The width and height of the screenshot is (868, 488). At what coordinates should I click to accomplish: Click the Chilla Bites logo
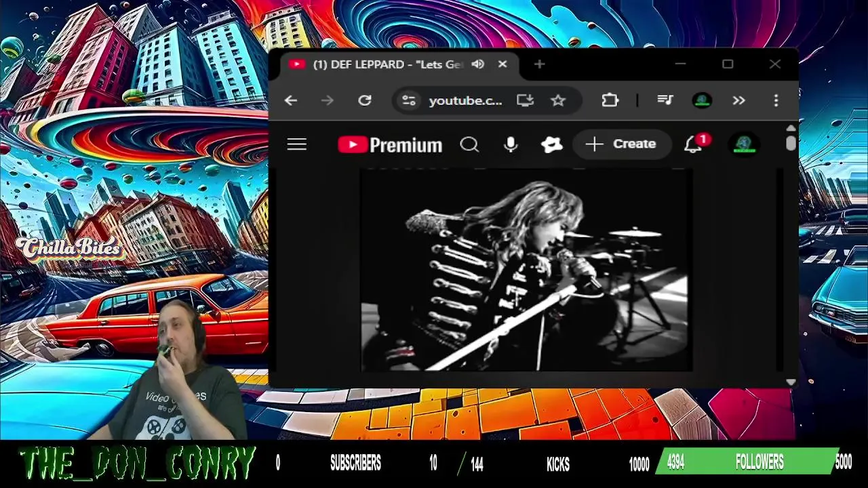(x=70, y=249)
